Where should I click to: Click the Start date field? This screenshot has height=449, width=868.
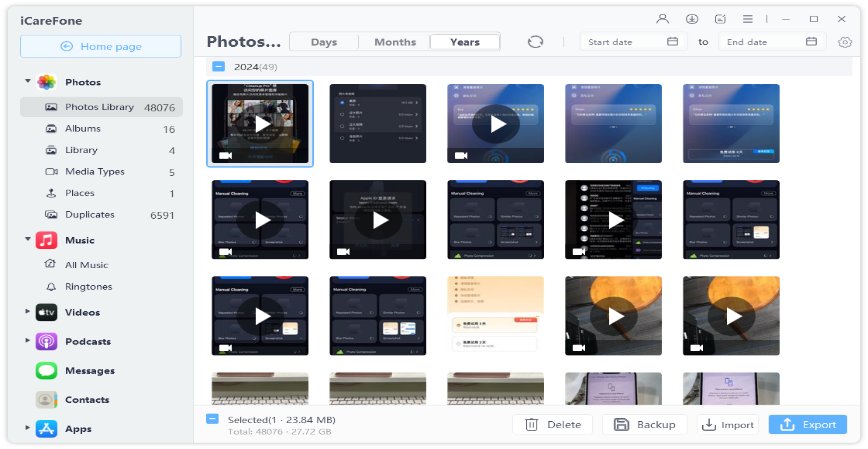pyautogui.click(x=624, y=42)
